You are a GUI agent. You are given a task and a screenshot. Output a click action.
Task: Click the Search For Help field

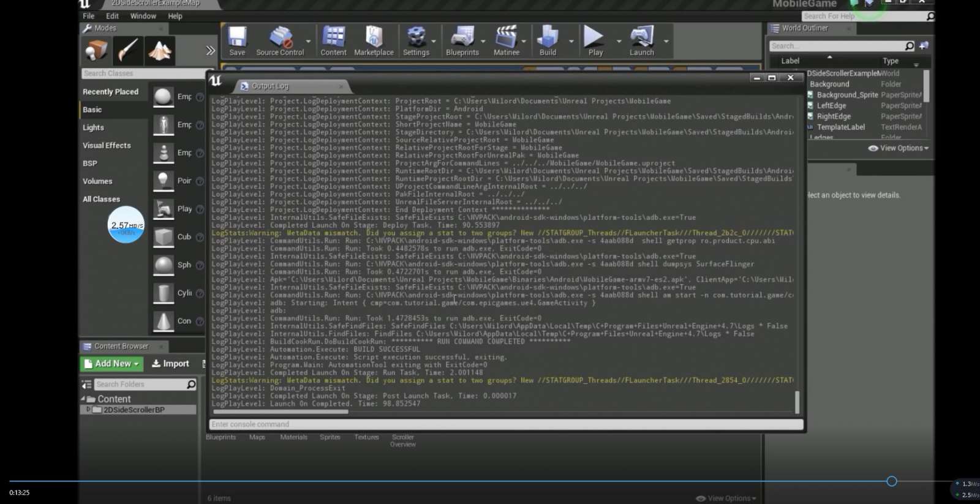click(868, 17)
